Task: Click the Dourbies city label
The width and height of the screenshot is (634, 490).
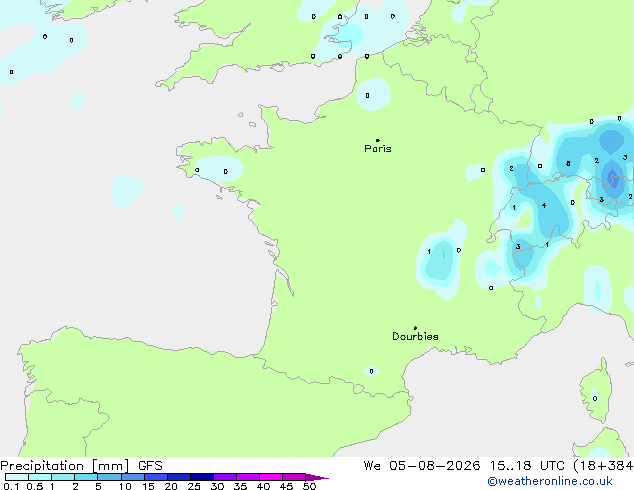Action: 415,336
